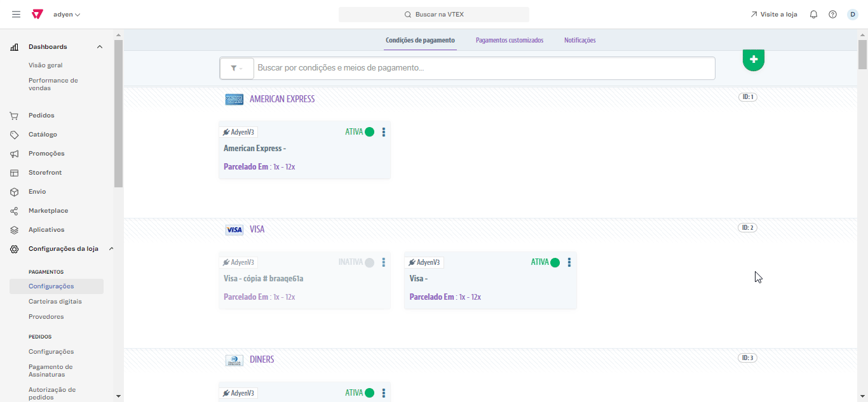Click the DINERS section heading
Image resolution: width=868 pixels, height=402 pixels.
coord(262,360)
